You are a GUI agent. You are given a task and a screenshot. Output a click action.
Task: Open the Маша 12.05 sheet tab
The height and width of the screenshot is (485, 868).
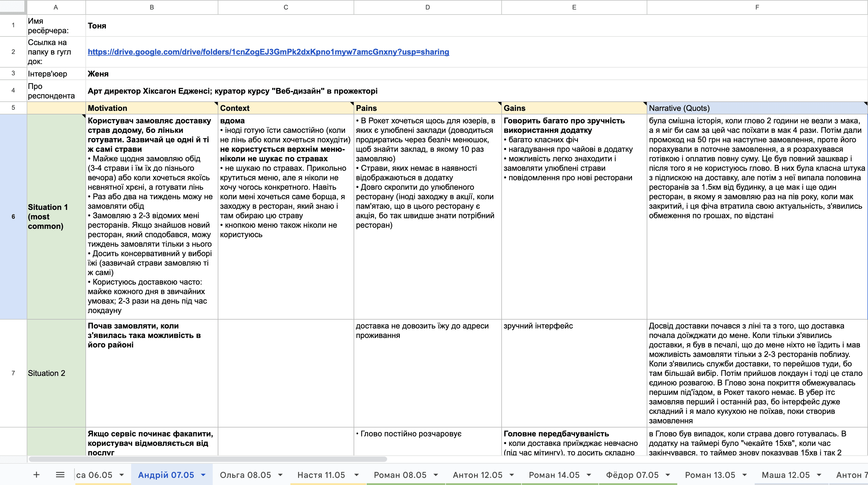(786, 475)
